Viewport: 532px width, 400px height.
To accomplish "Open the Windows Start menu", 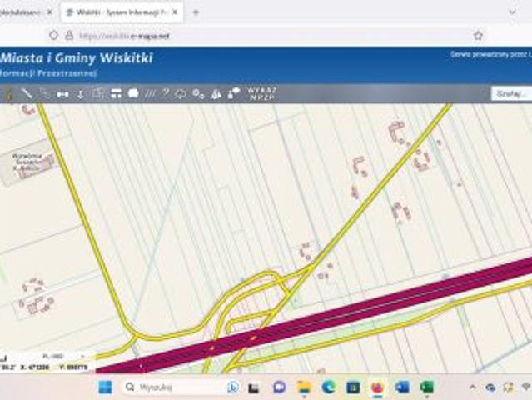I will pyautogui.click(x=105, y=387).
